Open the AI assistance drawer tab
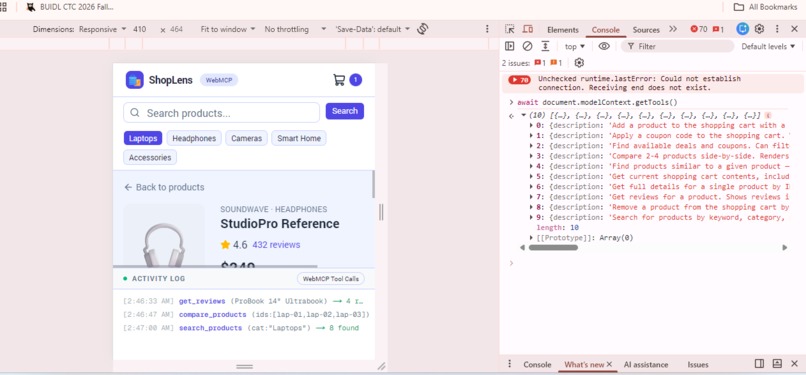806x375 pixels. coord(646,365)
